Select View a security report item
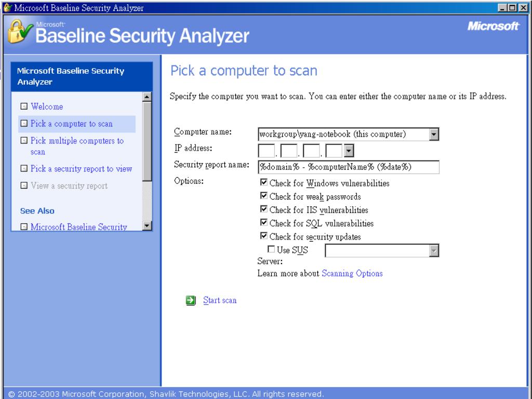This screenshot has height=399, width=532. tap(69, 186)
